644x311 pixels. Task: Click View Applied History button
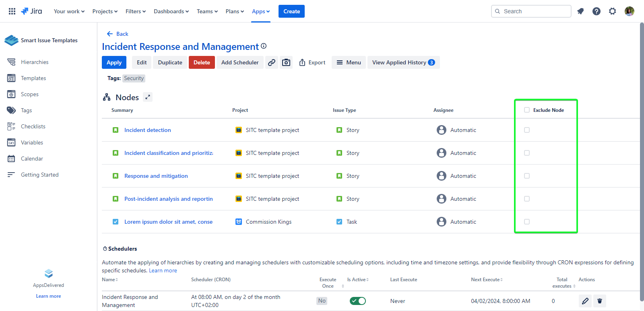click(x=404, y=62)
